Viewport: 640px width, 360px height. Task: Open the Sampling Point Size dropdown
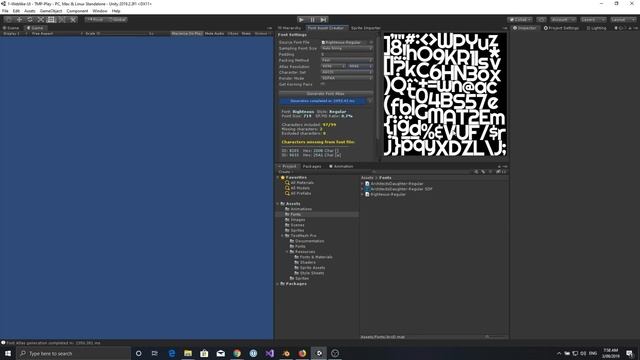coord(347,48)
